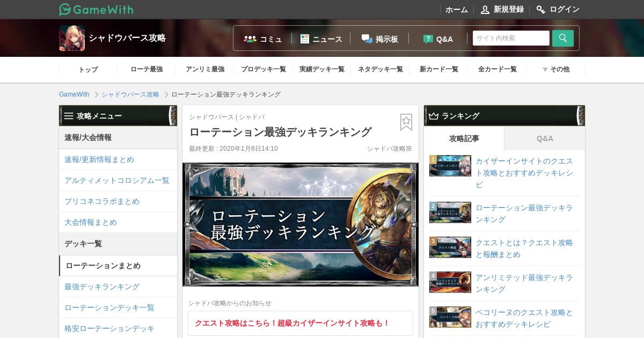Bookmark the article with the star icon
This screenshot has height=338, width=644.
[x=406, y=122]
